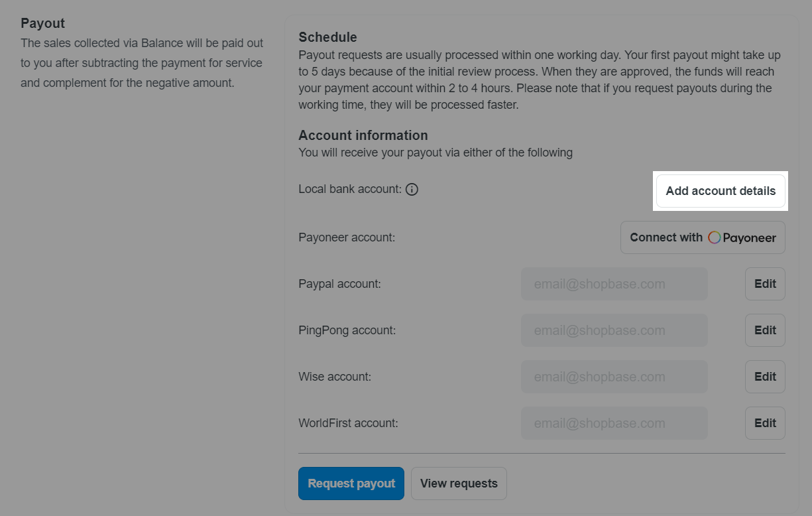Click the Schedule heading

[x=327, y=37]
